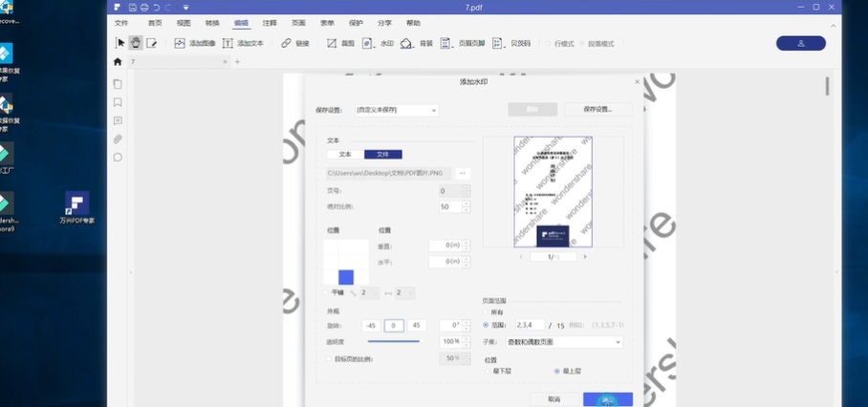The height and width of the screenshot is (407, 868).
Task: Select the 最上层 top layer radio
Action: click(557, 371)
